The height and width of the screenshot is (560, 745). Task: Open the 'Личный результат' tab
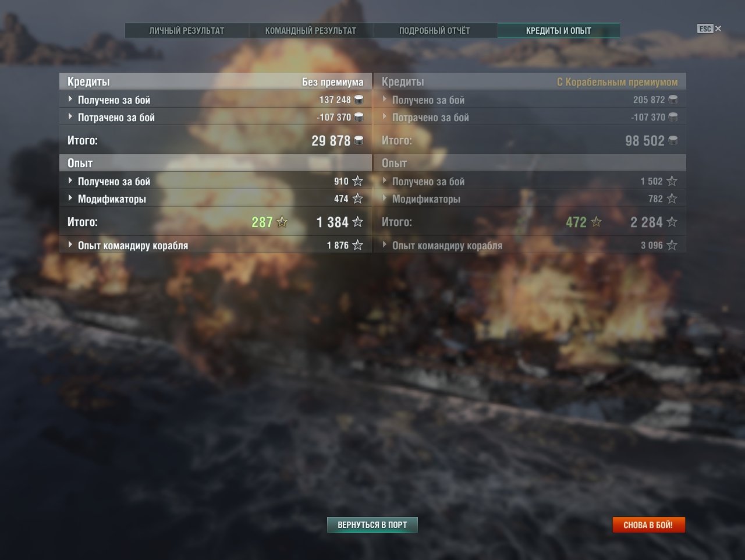pyautogui.click(x=187, y=30)
